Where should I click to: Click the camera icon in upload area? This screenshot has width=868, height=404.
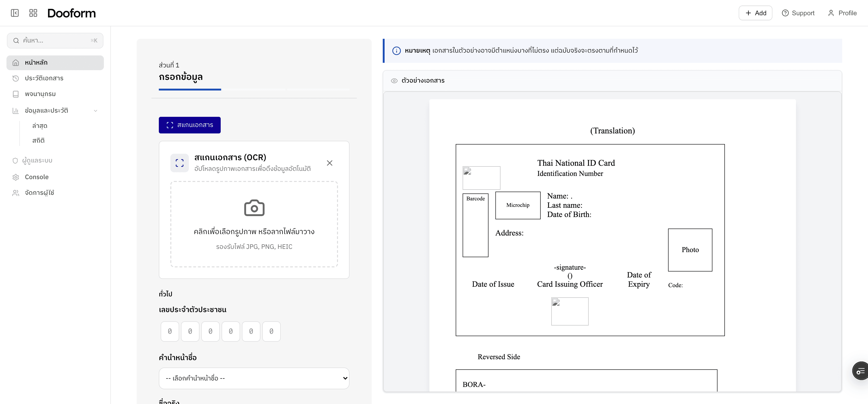pyautogui.click(x=254, y=208)
